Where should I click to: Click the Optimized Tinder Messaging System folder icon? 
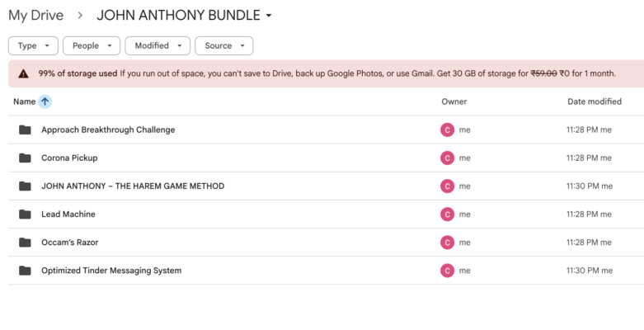(25, 271)
